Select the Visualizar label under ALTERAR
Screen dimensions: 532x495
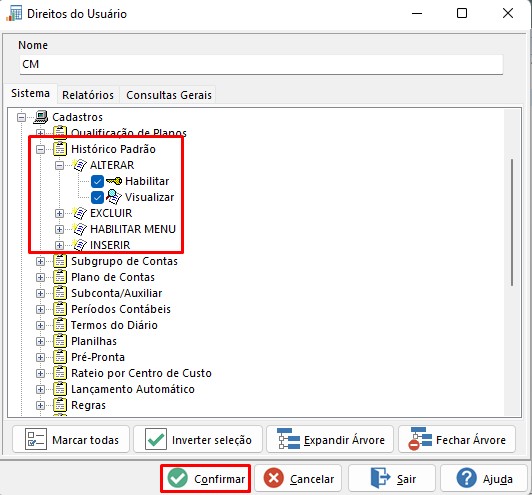(149, 197)
